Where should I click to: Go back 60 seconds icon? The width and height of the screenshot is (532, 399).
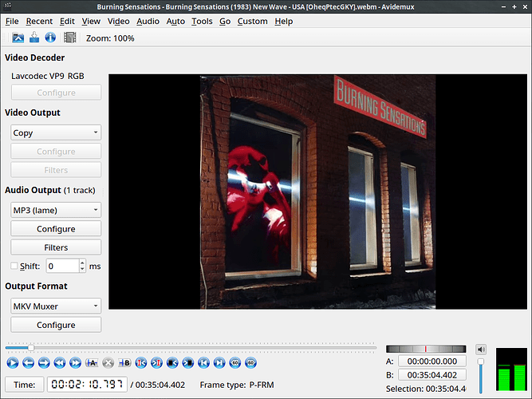click(235, 363)
